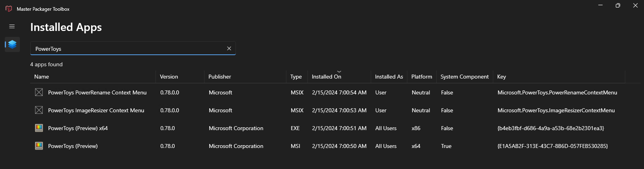Image resolution: width=644 pixels, height=169 pixels.
Task: Minimize the Master Packager Toolbox window
Action: coord(600,5)
